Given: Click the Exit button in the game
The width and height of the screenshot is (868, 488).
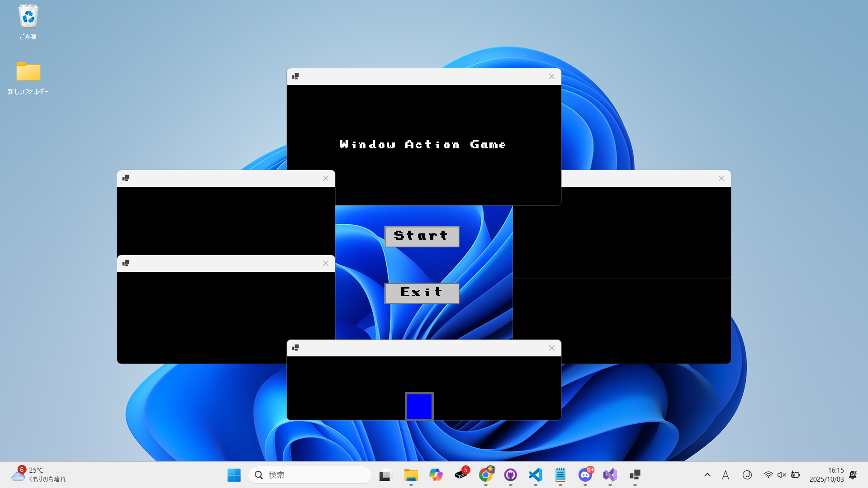Looking at the screenshot, I should (422, 293).
